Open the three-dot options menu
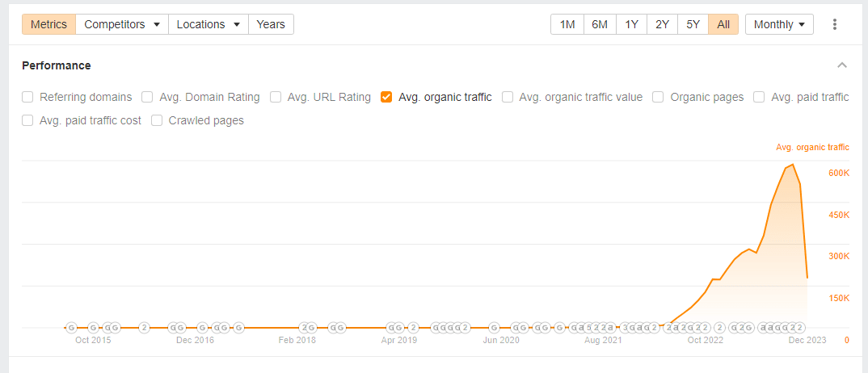Screen dimensions: 868x373 coord(835,24)
